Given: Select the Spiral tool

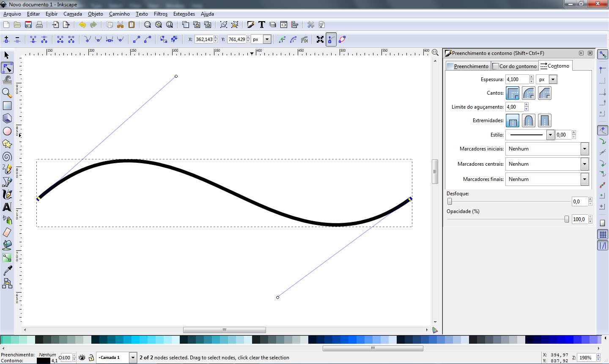Looking at the screenshot, I should (x=7, y=157).
